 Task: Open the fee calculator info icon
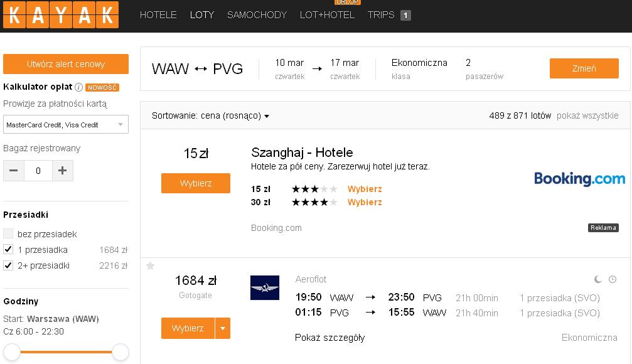[x=78, y=87]
